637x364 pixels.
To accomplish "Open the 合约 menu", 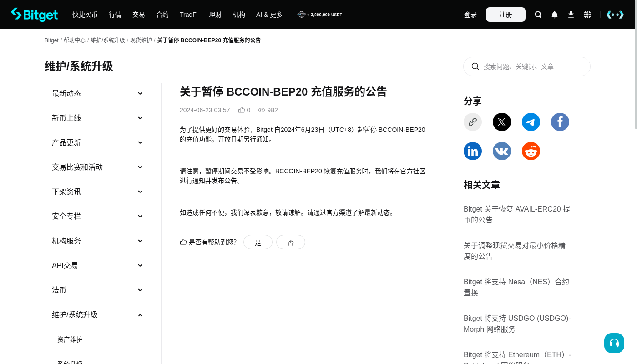I will pos(162,15).
